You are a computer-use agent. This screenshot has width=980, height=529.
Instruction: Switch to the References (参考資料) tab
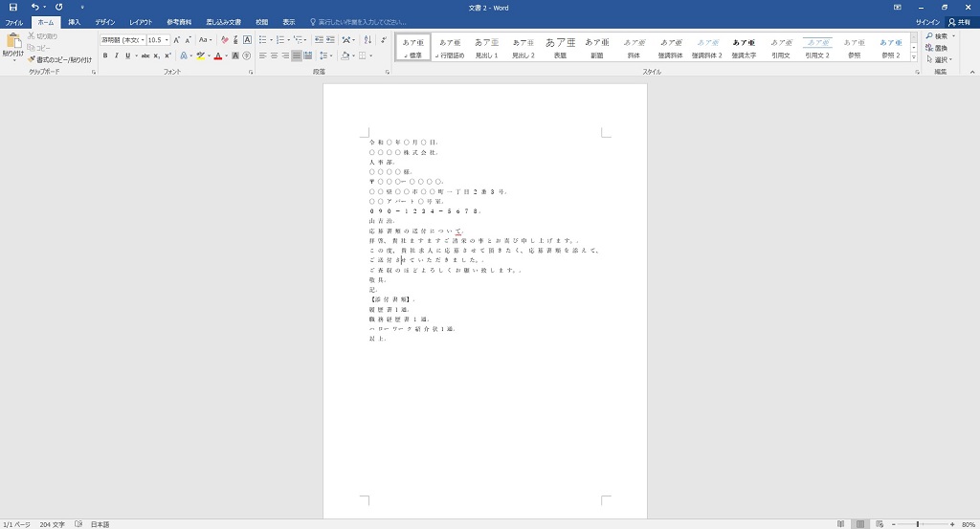pyautogui.click(x=179, y=23)
